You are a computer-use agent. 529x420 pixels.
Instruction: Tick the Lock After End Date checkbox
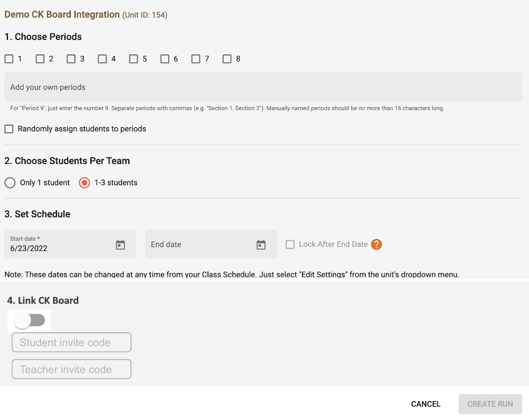(290, 244)
